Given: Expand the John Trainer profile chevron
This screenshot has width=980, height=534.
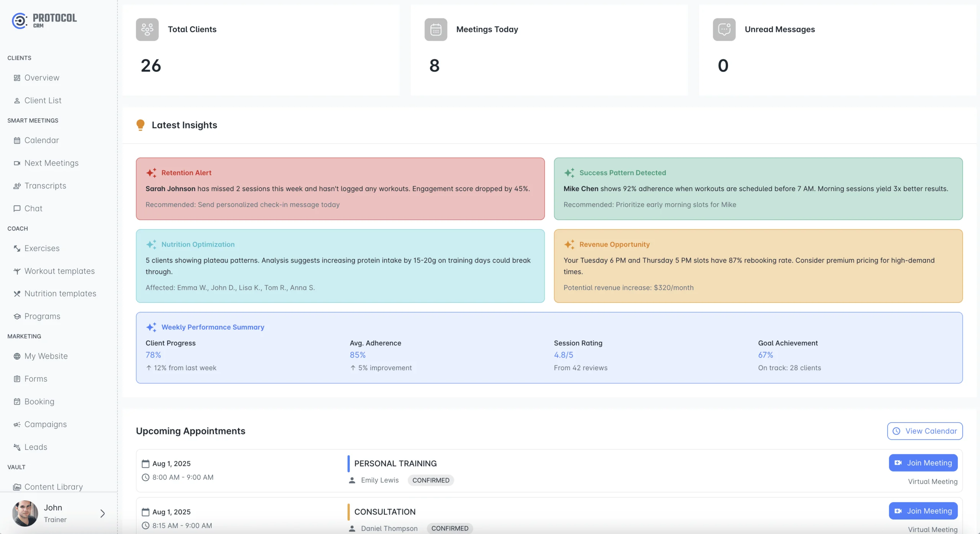Looking at the screenshot, I should click(x=102, y=513).
